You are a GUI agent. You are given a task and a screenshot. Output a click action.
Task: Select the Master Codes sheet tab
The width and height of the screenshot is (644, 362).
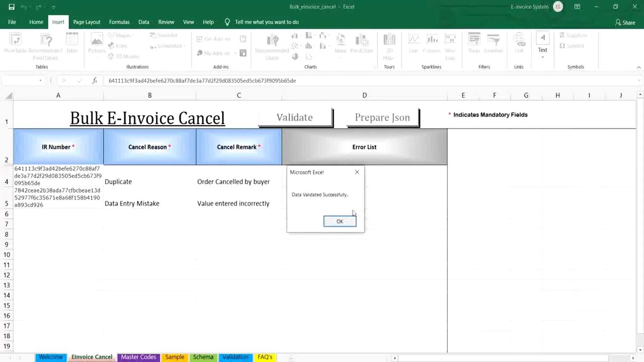click(139, 357)
